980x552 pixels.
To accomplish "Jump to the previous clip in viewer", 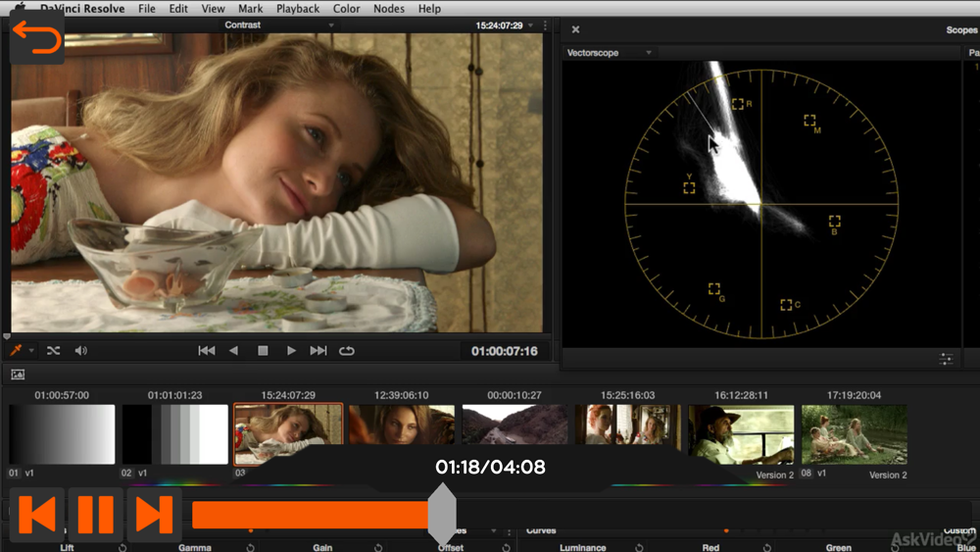I will 206,351.
